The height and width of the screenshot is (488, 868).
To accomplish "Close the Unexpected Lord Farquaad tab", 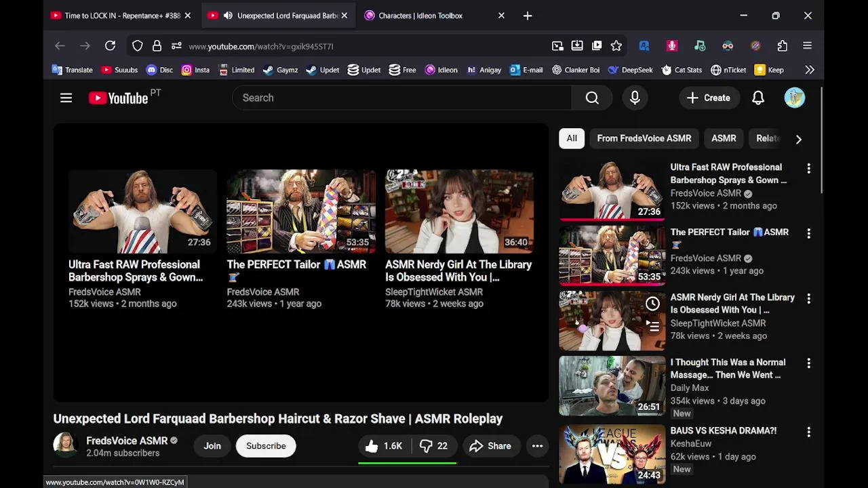I will pos(344,16).
